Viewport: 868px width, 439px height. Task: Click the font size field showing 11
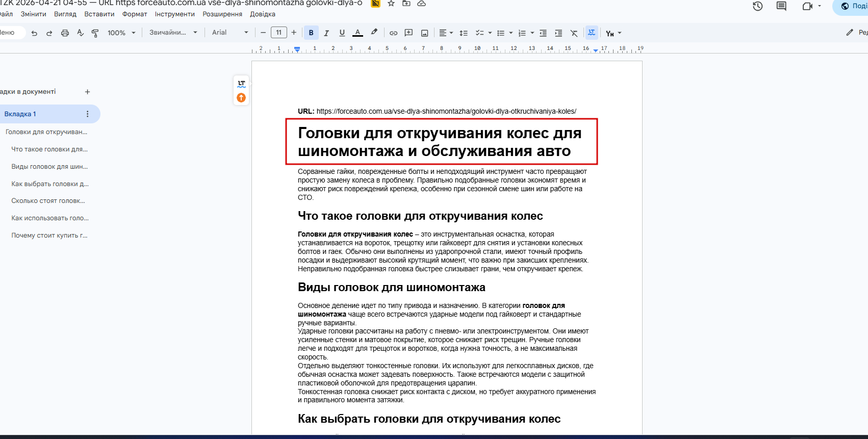click(x=278, y=33)
